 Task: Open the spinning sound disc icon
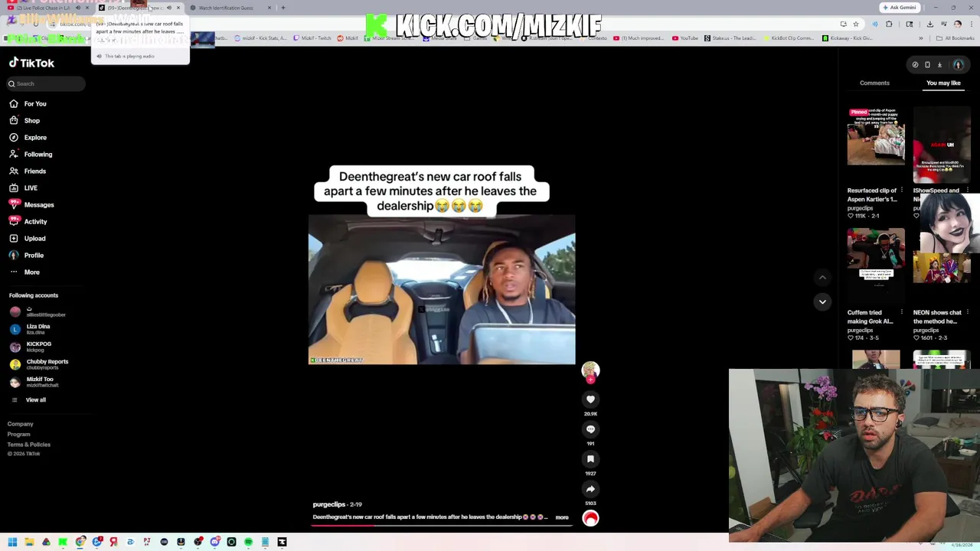590,518
